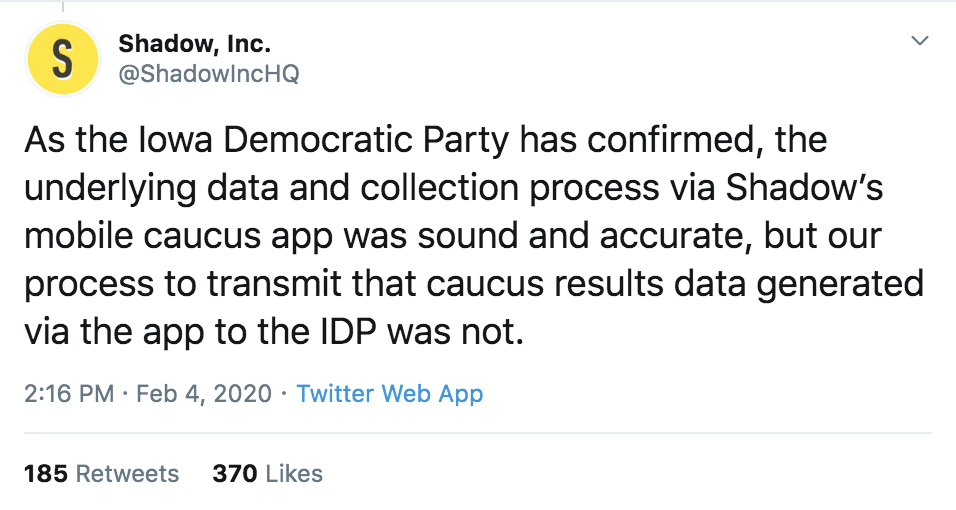Open the Shadow, Inc. display name
956x510 pixels.
[194, 43]
